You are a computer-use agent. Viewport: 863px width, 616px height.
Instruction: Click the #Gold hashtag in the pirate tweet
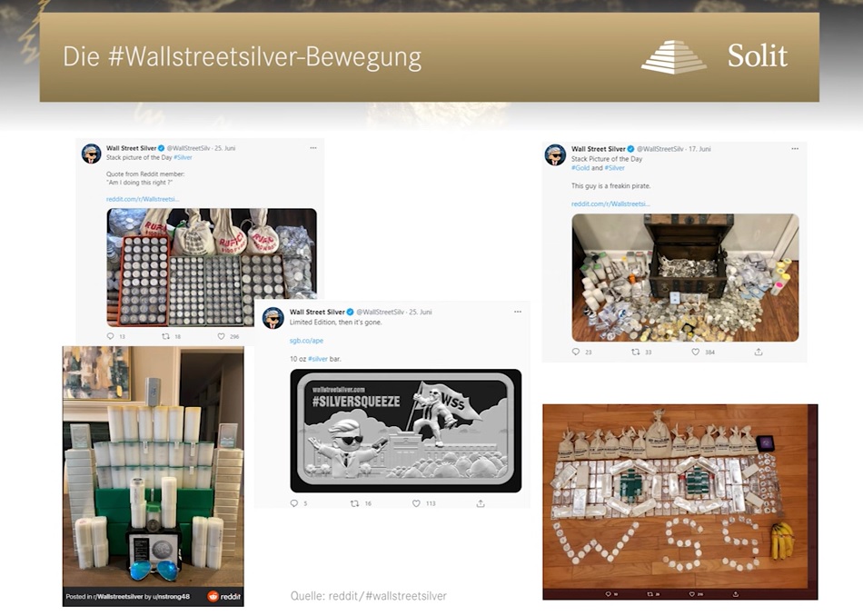(x=580, y=168)
